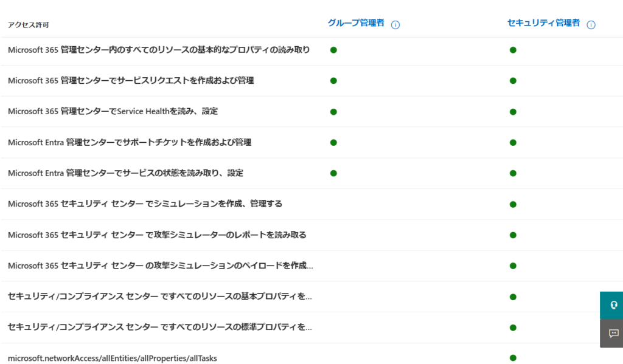Click グループ管理者 dot for サポートチケット row

(x=333, y=143)
